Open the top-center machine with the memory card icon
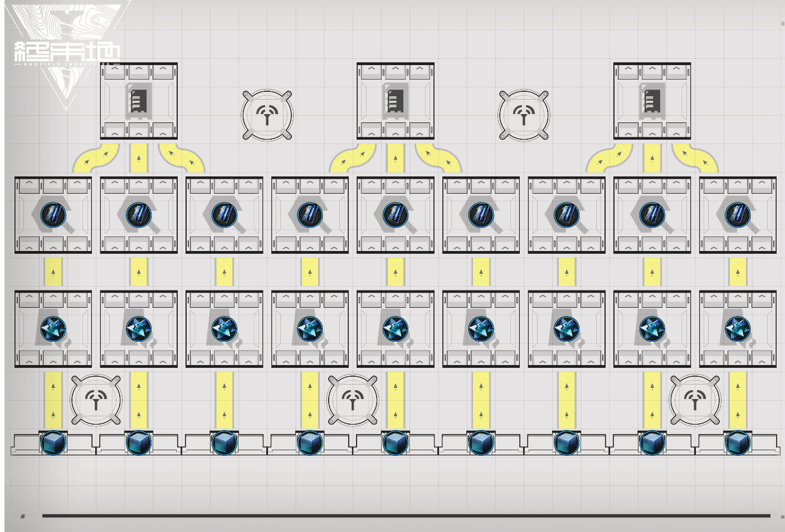Viewport: 785px width, 532px height. 395,101
